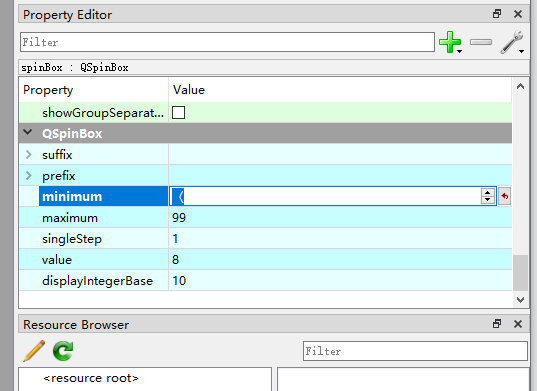537x391 pixels.
Task: Click the Property Editor filter field
Action: point(227,42)
